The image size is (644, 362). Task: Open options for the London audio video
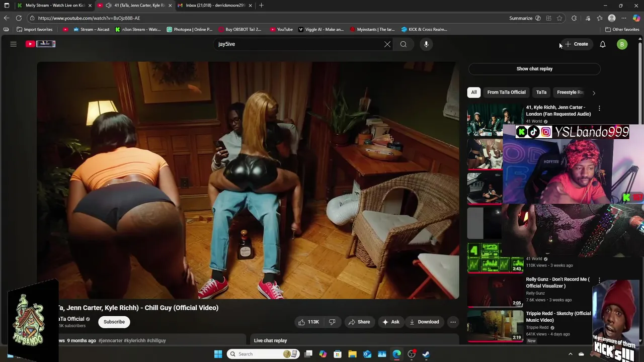click(599, 108)
